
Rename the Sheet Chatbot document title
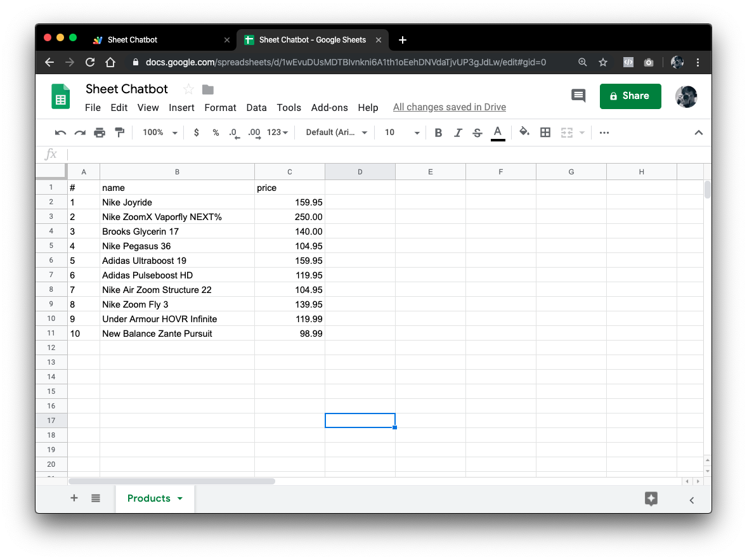127,89
